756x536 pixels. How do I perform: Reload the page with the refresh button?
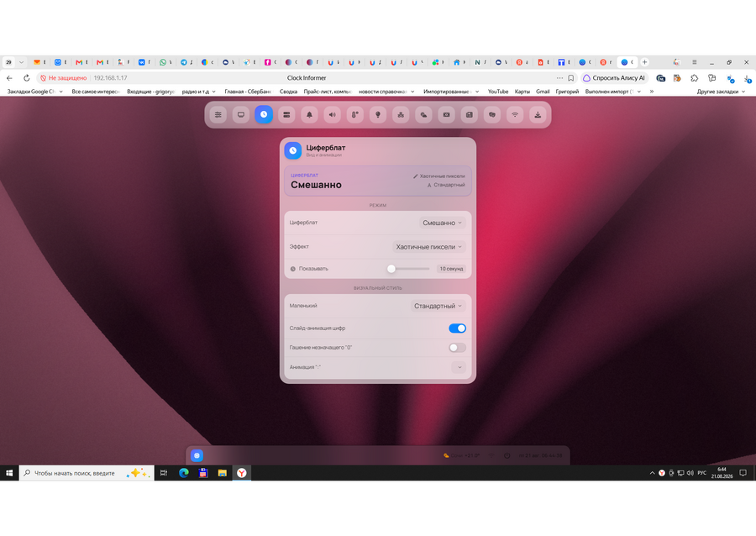(27, 77)
